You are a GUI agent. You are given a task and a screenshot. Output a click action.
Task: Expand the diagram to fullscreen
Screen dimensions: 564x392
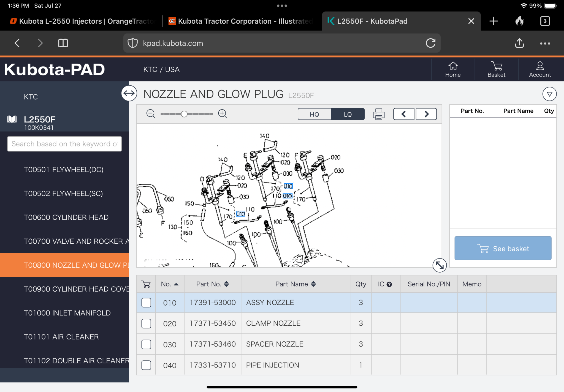click(x=439, y=265)
